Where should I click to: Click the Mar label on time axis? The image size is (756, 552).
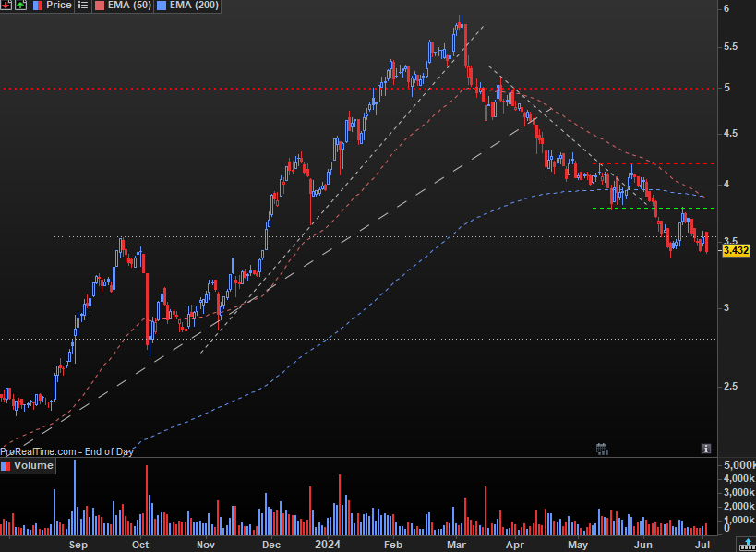[456, 545]
